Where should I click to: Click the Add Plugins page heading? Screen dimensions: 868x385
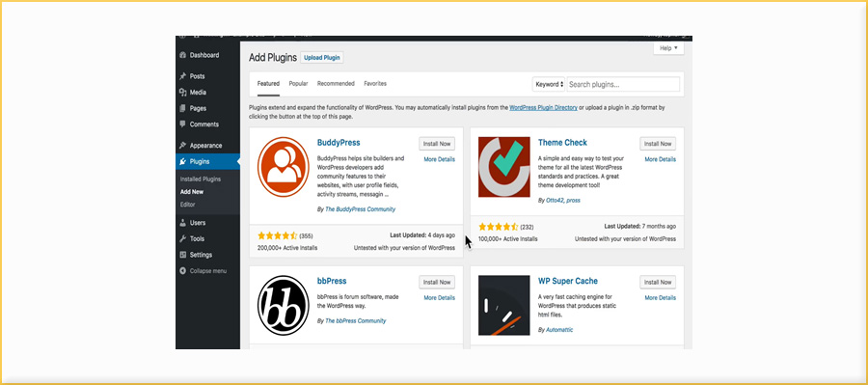tap(273, 58)
